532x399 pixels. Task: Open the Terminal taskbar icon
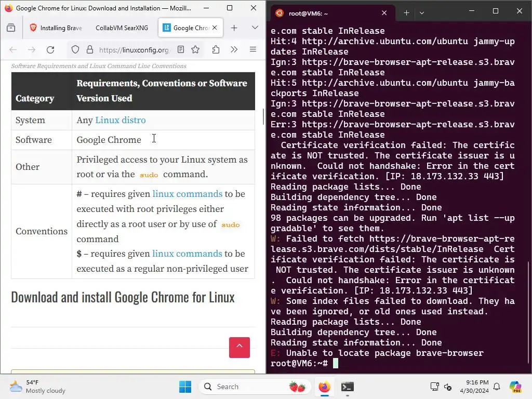tap(348, 387)
